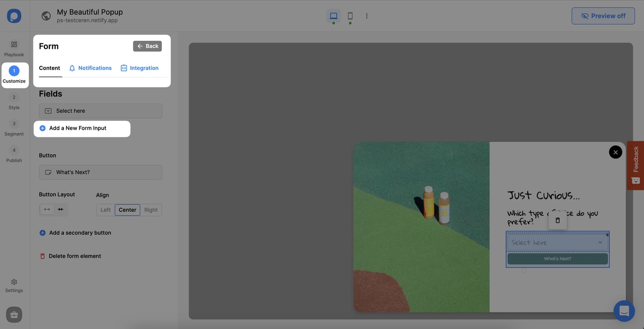Switch to desktop preview mode
The height and width of the screenshot is (329, 644).
[x=333, y=16]
